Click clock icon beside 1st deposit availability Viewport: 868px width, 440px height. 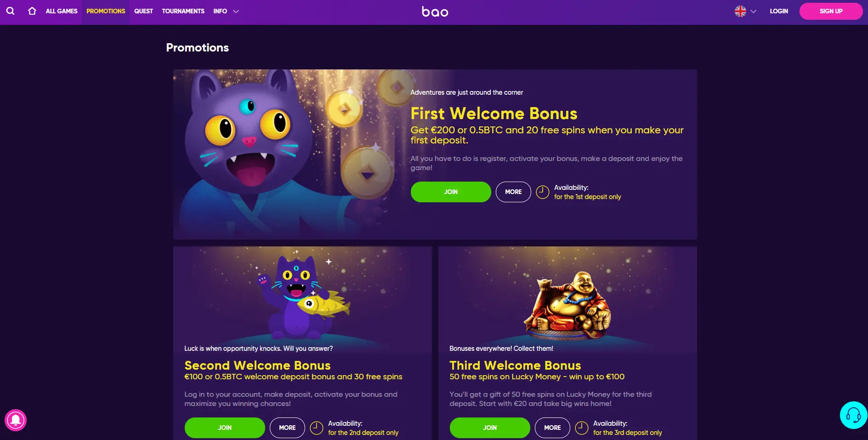(x=543, y=192)
